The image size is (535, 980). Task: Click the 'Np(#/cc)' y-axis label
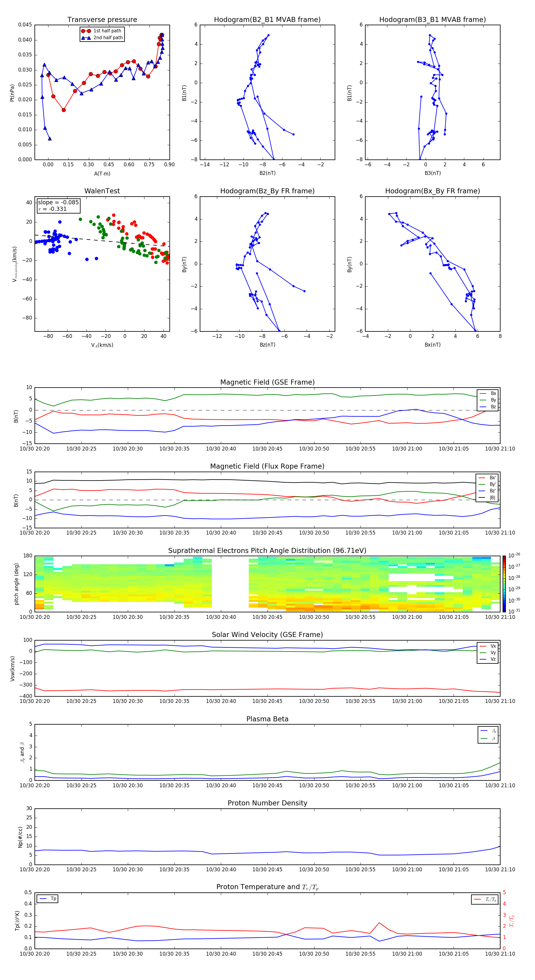(20, 837)
